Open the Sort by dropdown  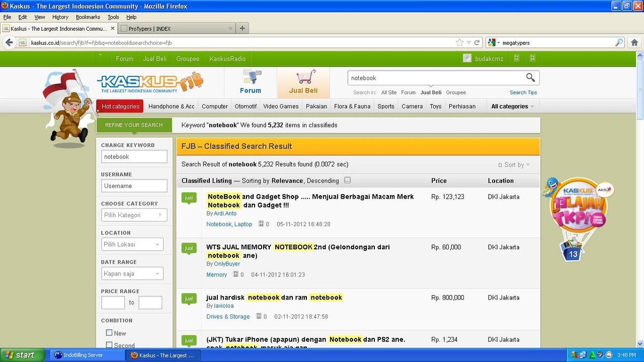pos(514,164)
